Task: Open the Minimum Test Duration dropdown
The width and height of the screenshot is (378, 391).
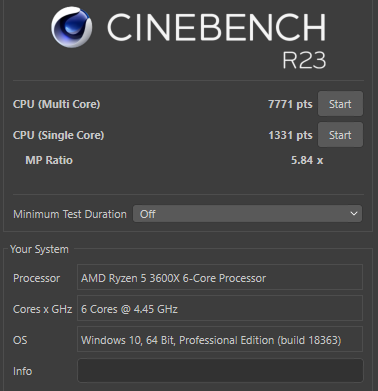Action: [x=247, y=214]
